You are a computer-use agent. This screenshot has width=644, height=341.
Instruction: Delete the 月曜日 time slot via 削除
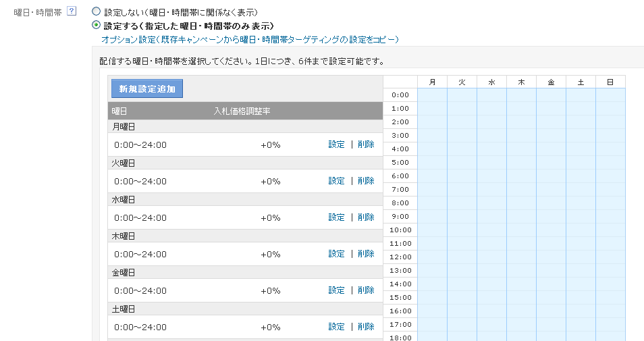coord(366,145)
